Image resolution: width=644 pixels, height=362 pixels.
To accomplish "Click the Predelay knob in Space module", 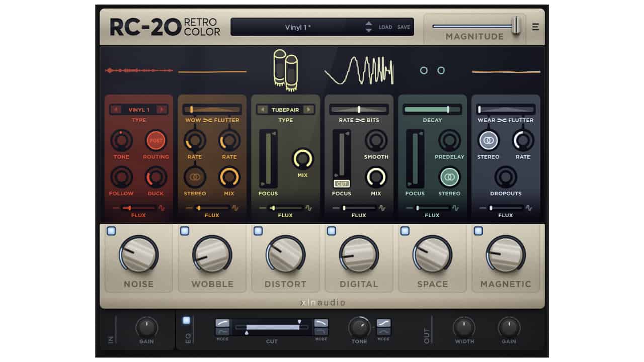I will pos(449,141).
